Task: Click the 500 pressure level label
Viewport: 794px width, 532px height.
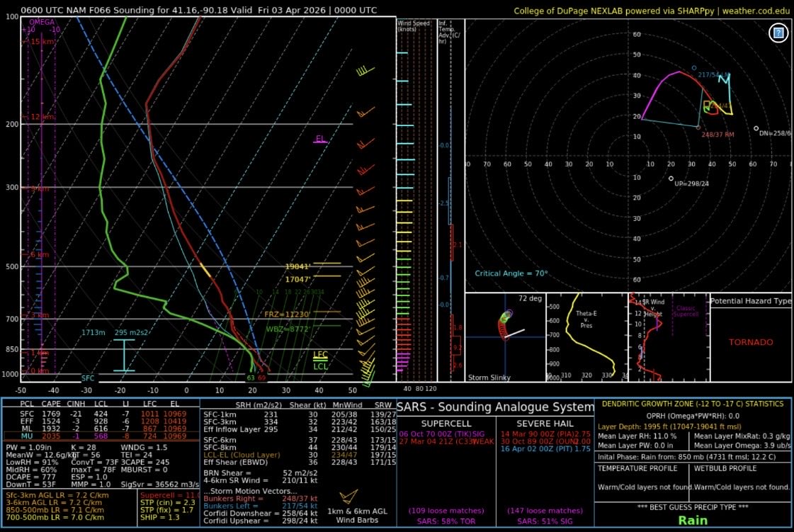Action: click(x=12, y=266)
